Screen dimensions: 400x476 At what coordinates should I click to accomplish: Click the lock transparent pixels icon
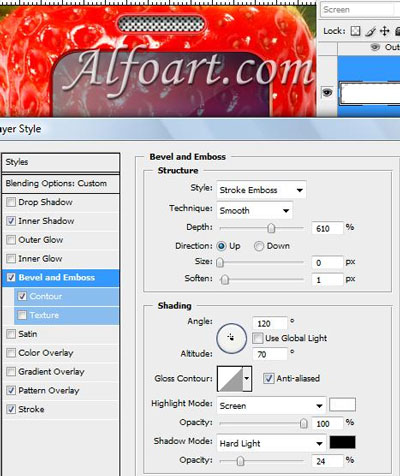(x=356, y=31)
